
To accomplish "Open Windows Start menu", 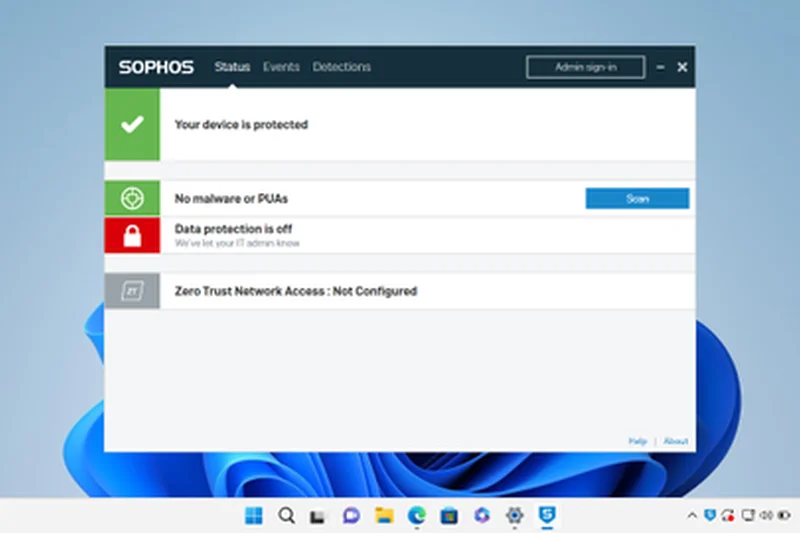I will point(254,515).
